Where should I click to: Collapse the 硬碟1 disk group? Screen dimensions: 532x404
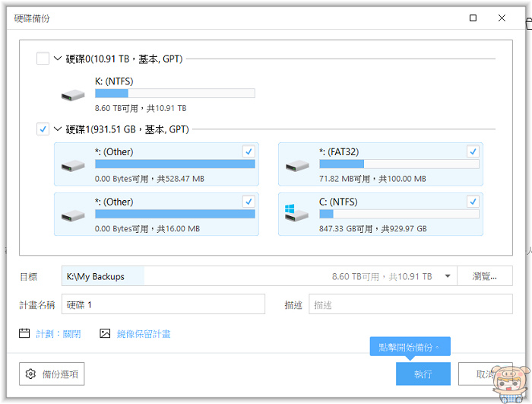click(x=58, y=129)
